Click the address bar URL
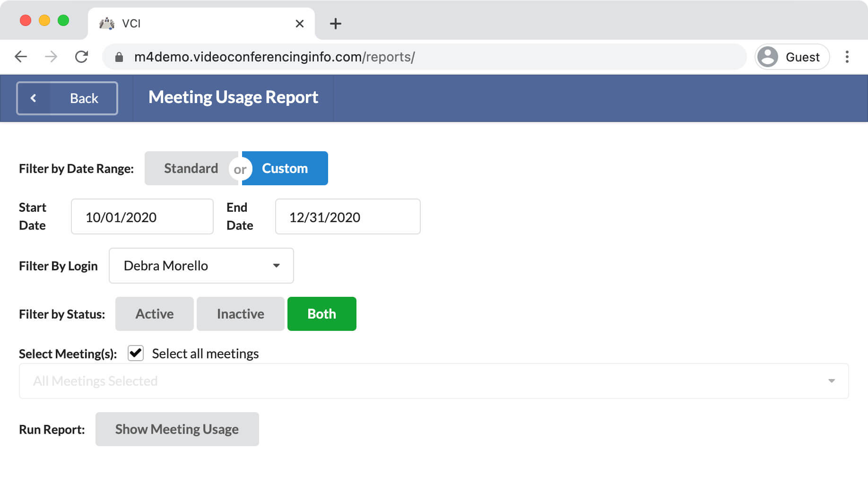The image size is (868, 484). point(274,57)
